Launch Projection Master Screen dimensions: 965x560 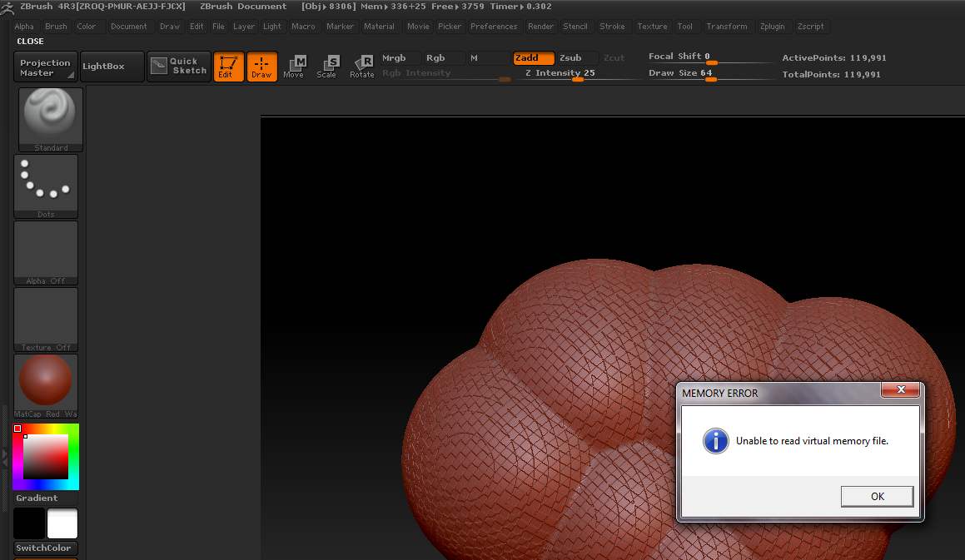click(x=46, y=67)
